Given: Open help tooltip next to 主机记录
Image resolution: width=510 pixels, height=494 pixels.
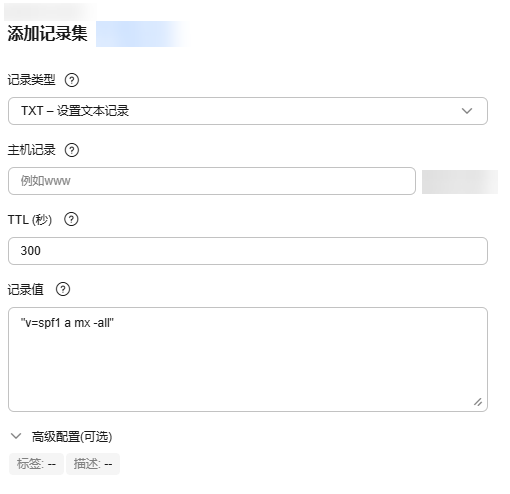Looking at the screenshot, I should point(72,150).
